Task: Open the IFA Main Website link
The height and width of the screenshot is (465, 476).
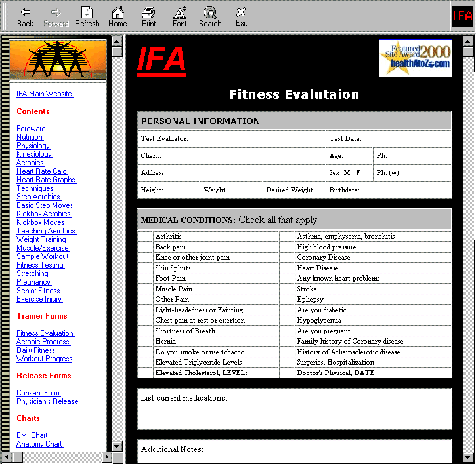Action: (45, 94)
